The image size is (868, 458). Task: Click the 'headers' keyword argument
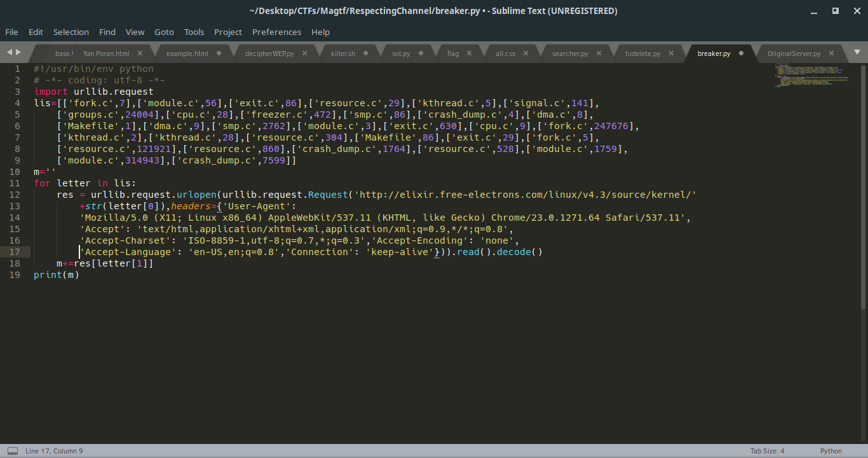coord(191,206)
